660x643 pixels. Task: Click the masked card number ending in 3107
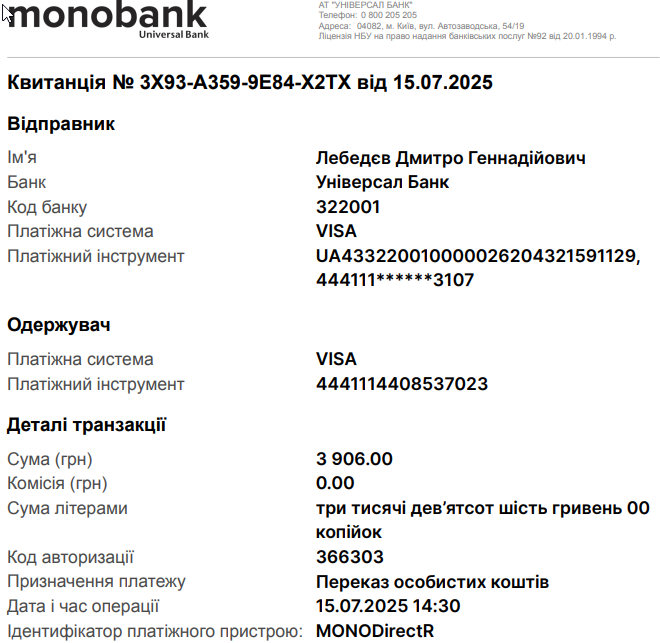click(x=395, y=280)
